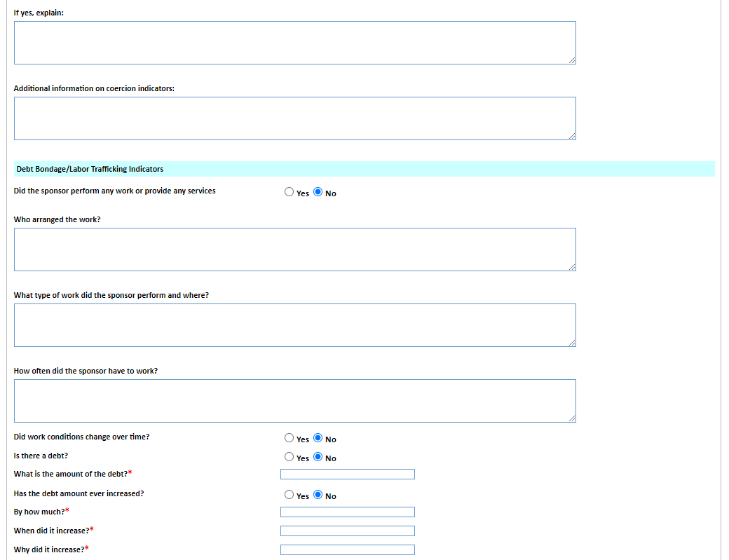Focus the type of work performed text area

tap(295, 325)
